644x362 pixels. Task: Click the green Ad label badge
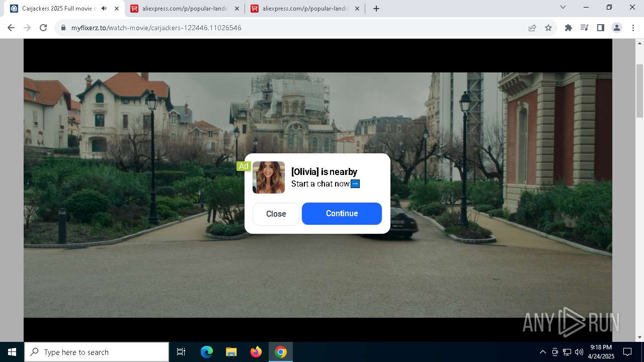click(244, 166)
